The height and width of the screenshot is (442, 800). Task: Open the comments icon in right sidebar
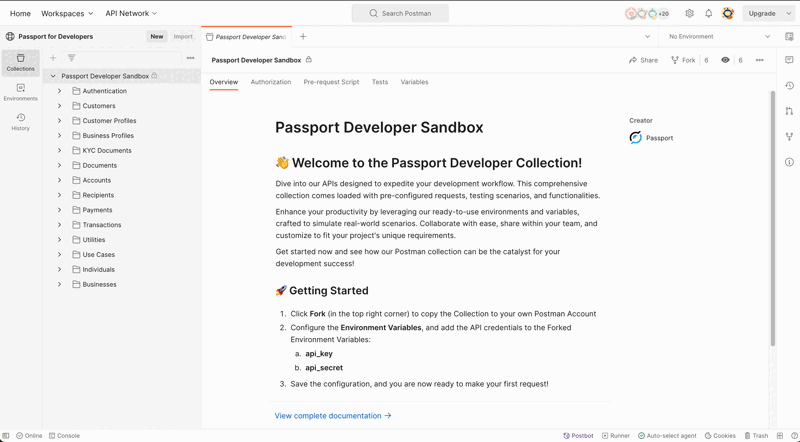(789, 60)
